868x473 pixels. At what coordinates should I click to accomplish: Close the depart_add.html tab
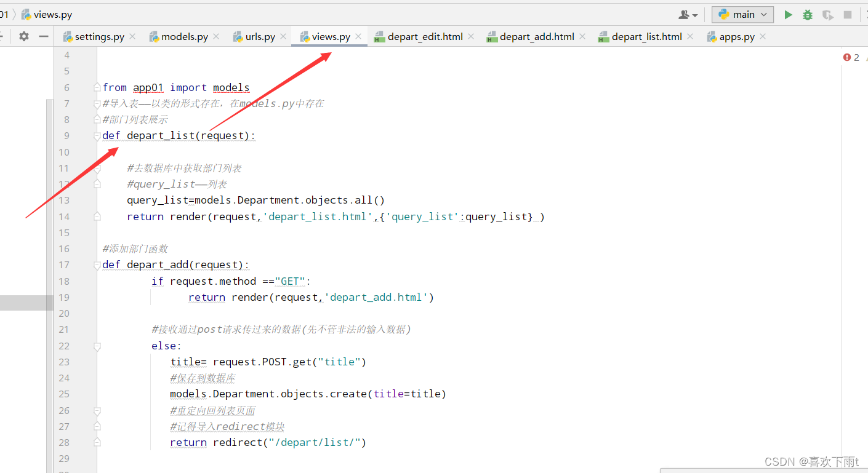(x=582, y=36)
